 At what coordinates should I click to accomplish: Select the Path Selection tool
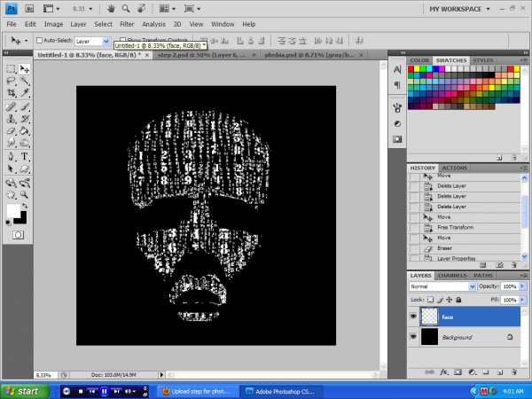11,168
